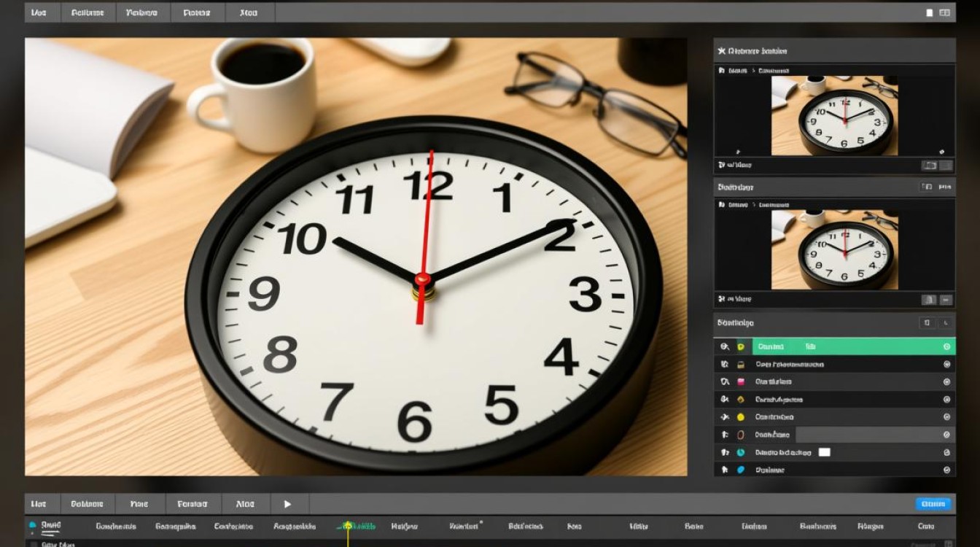This screenshot has width=980, height=547.
Task: Click the blue oval icon in the last layer row
Action: 740,470
